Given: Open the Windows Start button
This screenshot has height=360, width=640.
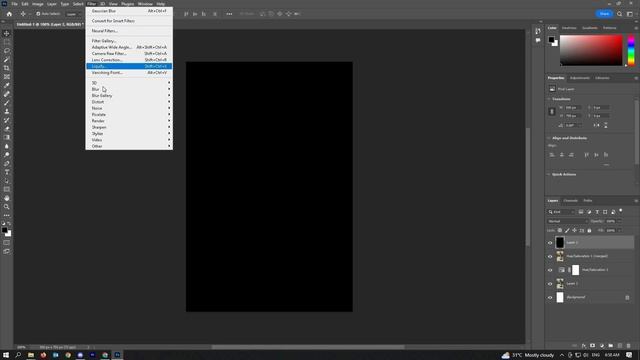Looking at the screenshot, I should click(6, 355).
